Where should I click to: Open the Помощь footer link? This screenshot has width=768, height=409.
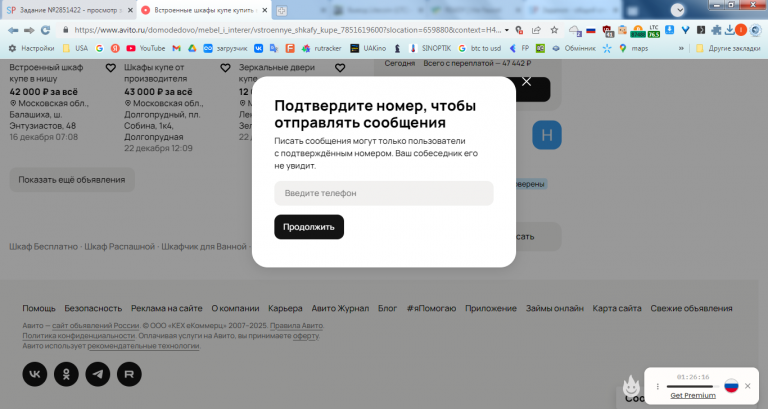39,308
